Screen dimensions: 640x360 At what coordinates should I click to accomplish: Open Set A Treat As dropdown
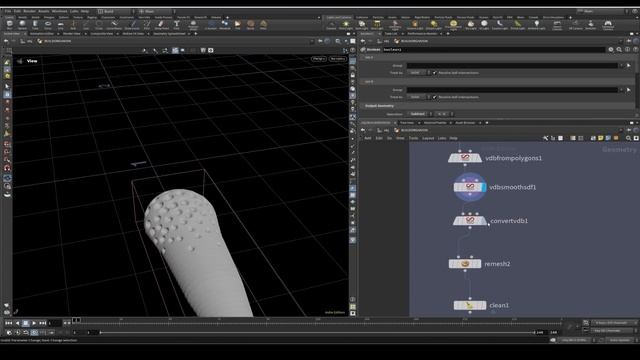point(418,73)
